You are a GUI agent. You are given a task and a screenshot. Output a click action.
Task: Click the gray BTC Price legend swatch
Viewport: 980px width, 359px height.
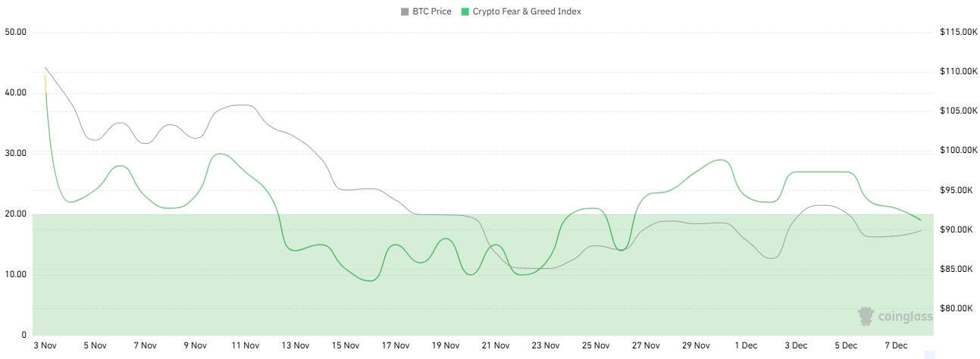pyautogui.click(x=405, y=12)
